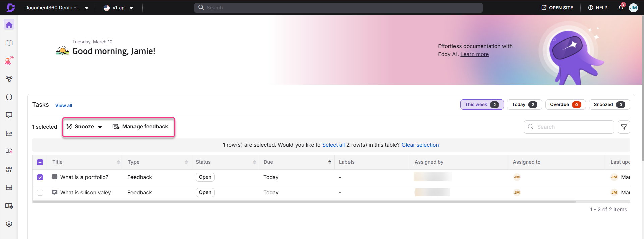Open the Settings gear icon in sidebar

pos(9,224)
